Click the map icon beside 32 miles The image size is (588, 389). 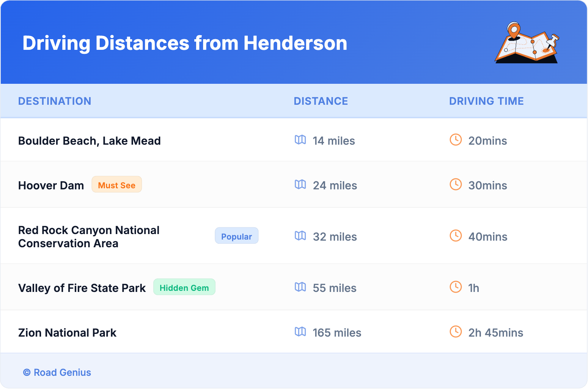pyautogui.click(x=300, y=236)
